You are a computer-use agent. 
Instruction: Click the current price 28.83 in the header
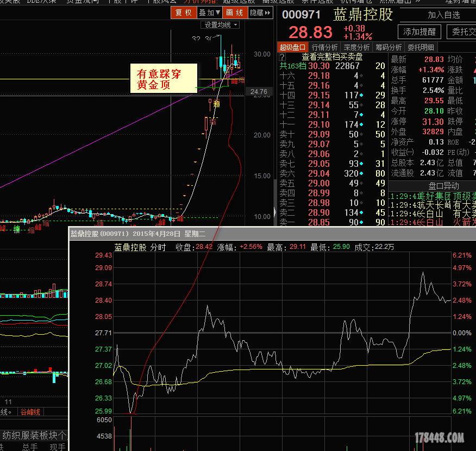(311, 32)
